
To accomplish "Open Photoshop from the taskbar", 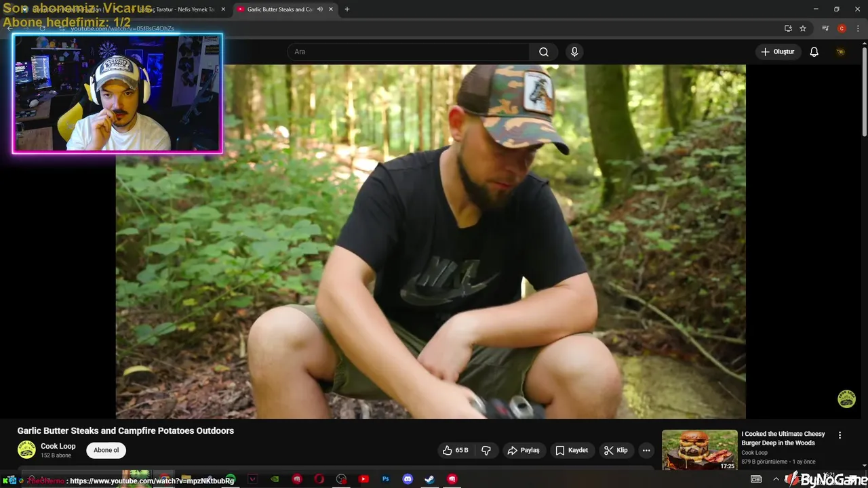I will (x=385, y=479).
